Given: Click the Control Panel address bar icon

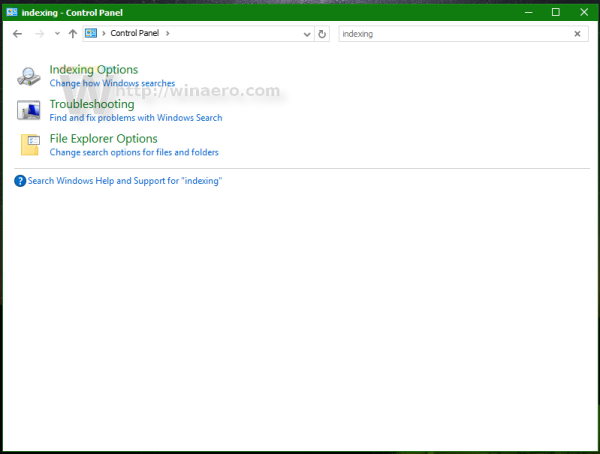Looking at the screenshot, I should (91, 33).
